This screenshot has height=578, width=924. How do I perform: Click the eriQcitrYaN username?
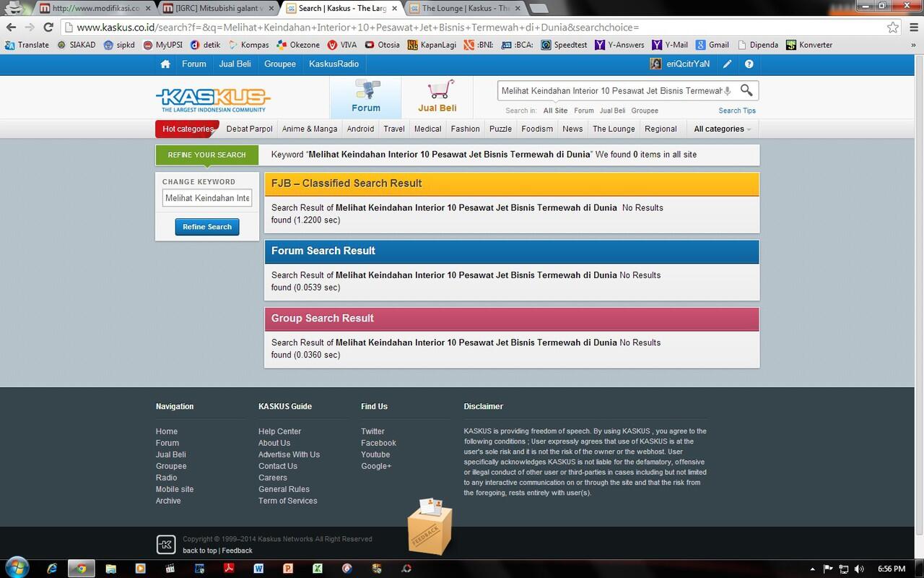coord(688,64)
